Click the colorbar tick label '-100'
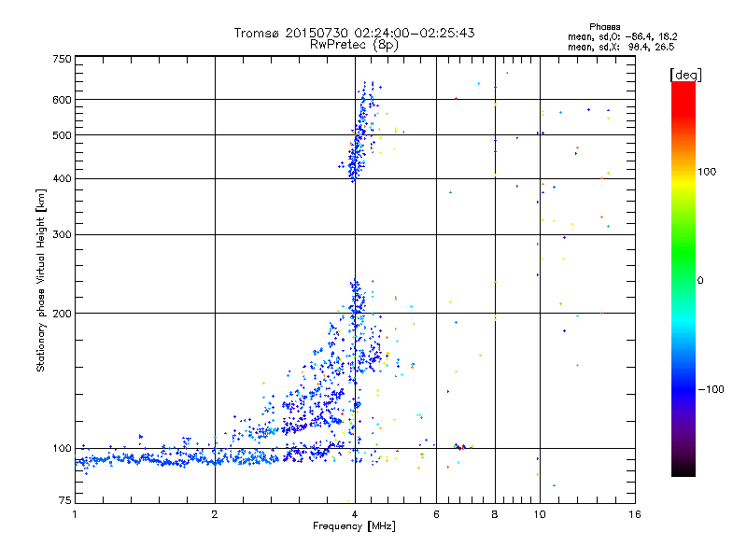Image resolution: width=747 pixels, height=560 pixels. point(711,389)
